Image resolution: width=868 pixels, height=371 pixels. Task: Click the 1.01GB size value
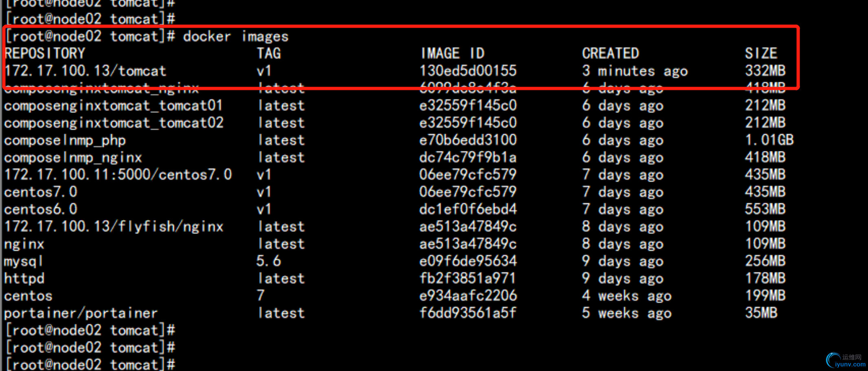point(769,140)
